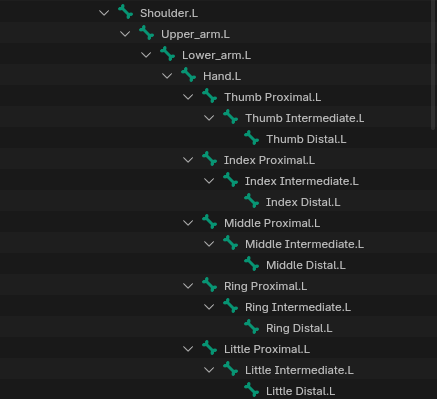The height and width of the screenshot is (399, 437).
Task: Collapse the Shoulder.L hierarchy
Action: pos(104,13)
